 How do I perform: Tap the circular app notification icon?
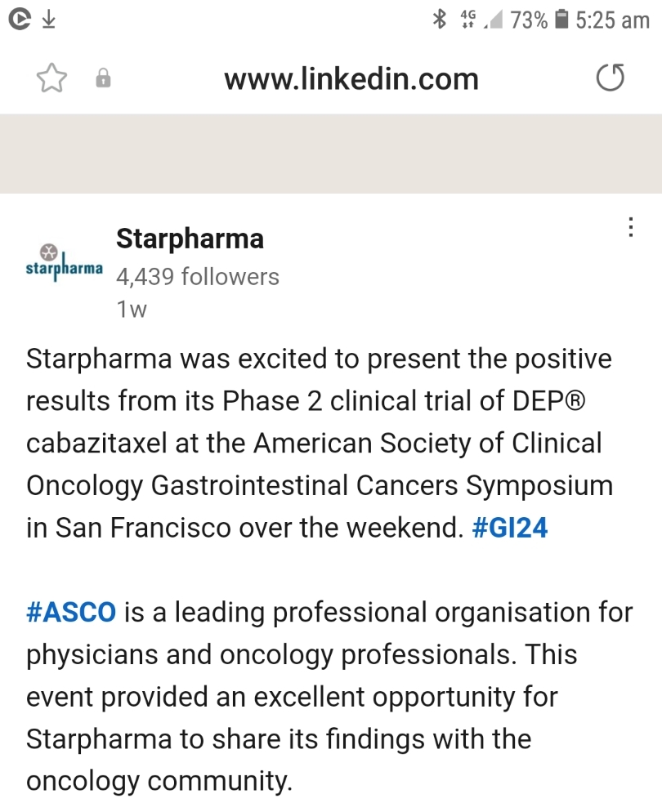[20, 20]
